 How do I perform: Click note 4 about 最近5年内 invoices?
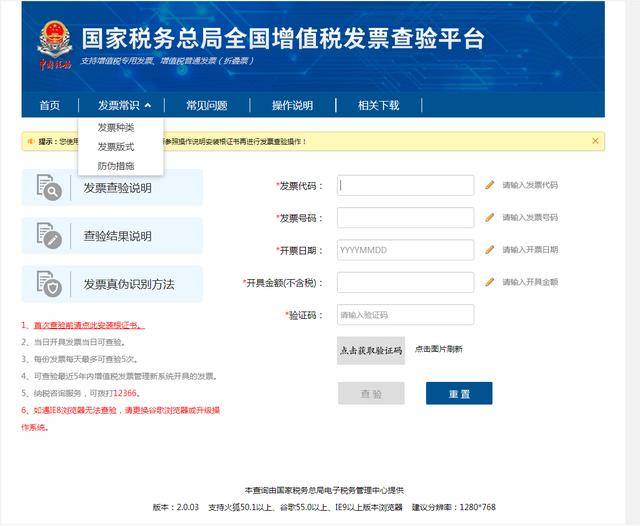pos(119,376)
